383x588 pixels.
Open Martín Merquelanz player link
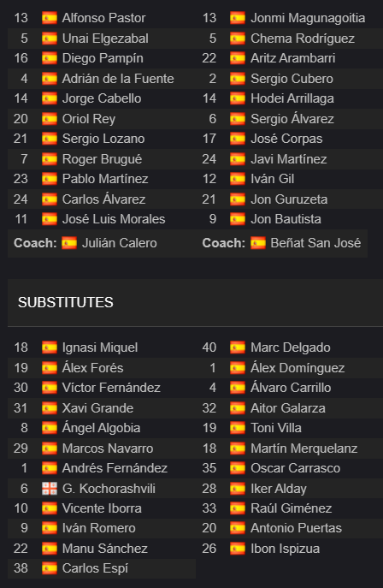click(304, 448)
